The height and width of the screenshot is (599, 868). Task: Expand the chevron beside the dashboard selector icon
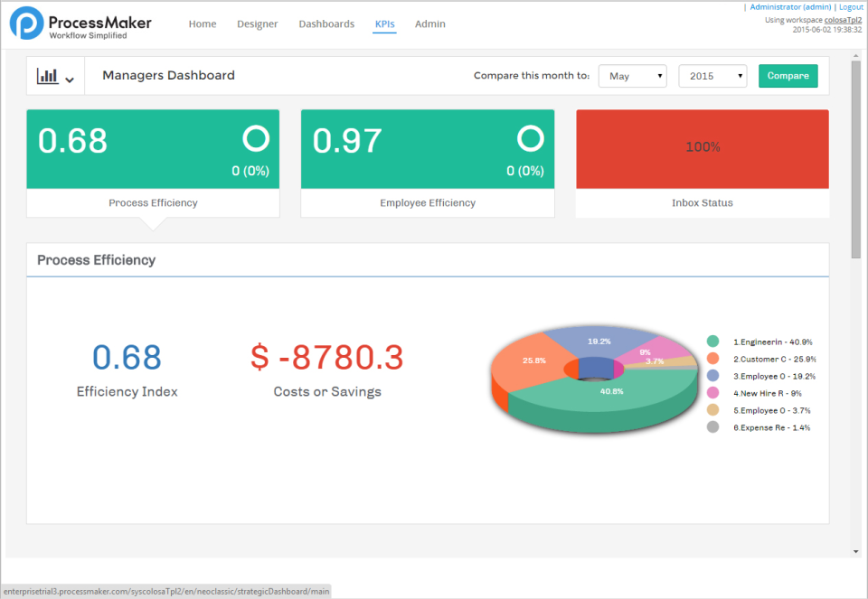click(70, 80)
